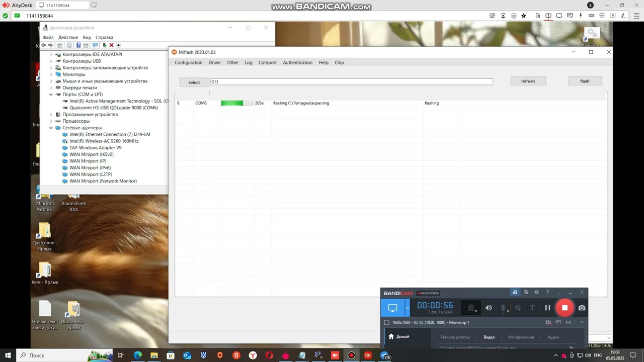Open Miflash Driver menu
The image size is (644, 362).
click(x=215, y=63)
